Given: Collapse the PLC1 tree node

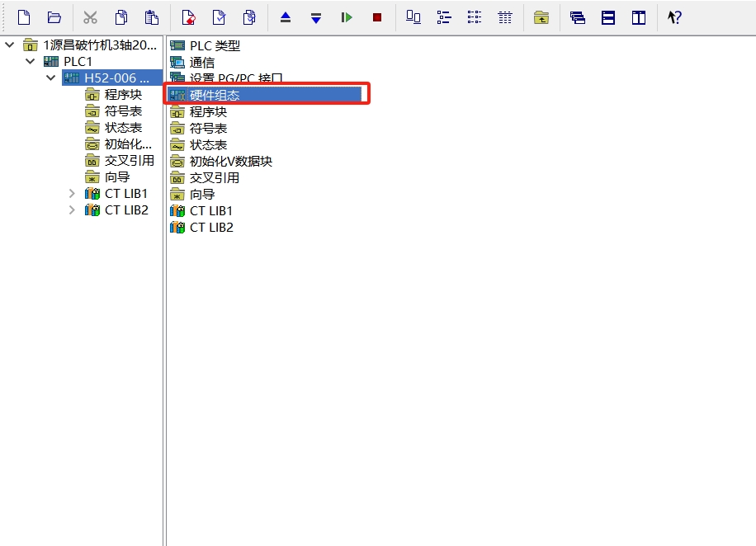Looking at the screenshot, I should click(31, 62).
